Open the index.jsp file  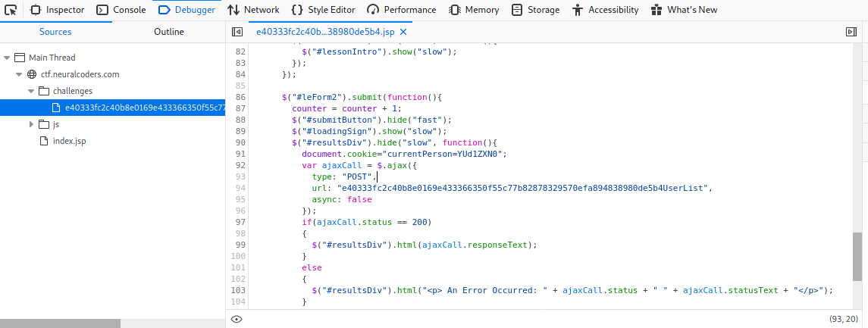69,141
